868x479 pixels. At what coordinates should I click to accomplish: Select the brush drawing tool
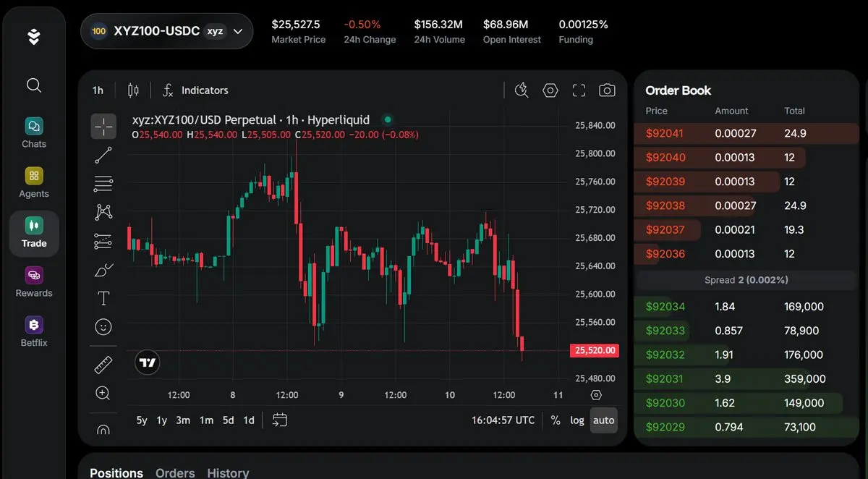[x=103, y=270]
